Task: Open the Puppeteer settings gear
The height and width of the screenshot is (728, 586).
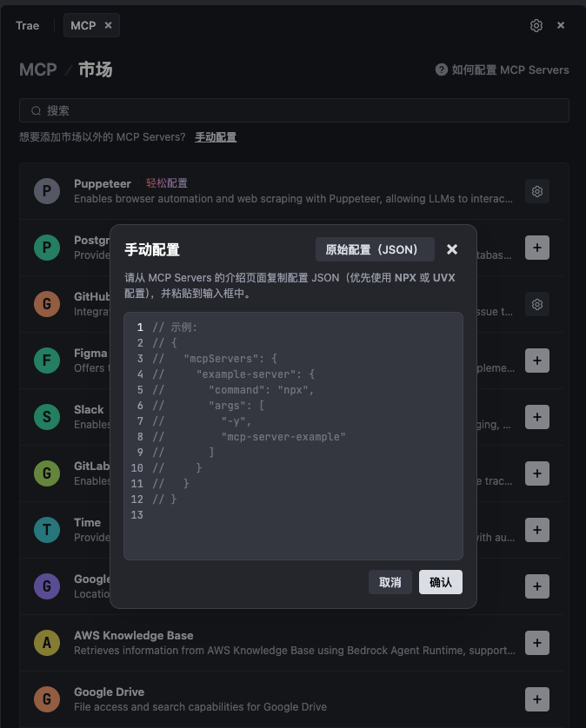Action: click(537, 191)
